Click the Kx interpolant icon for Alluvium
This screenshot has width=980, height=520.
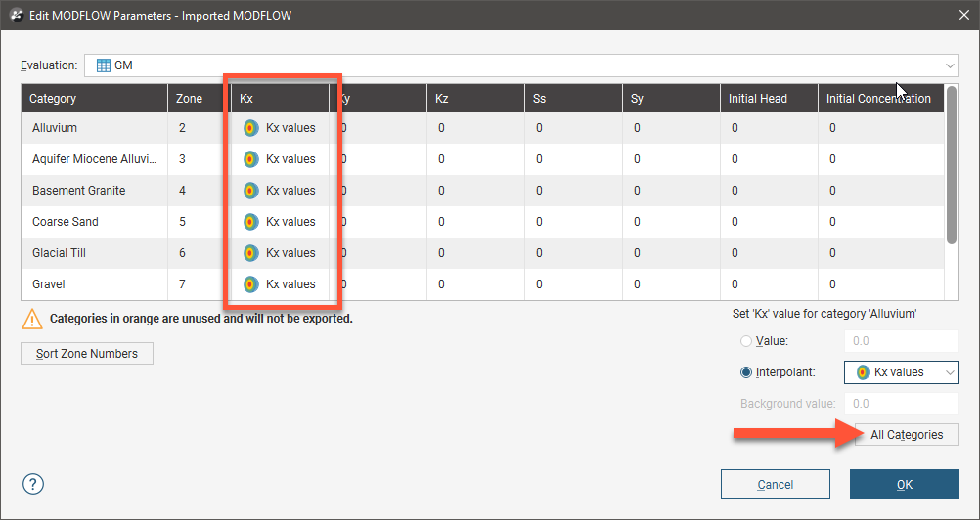[250, 128]
